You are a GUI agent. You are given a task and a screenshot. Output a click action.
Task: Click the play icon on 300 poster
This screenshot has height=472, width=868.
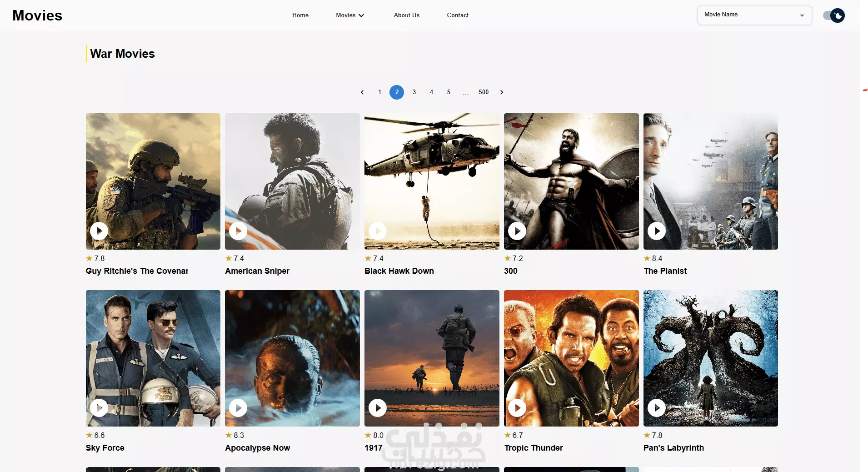(517, 231)
